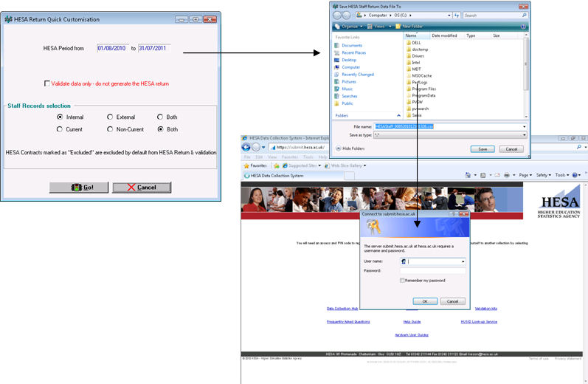The image size is (588, 384).
Task: Sort by Size column header
Action: [505, 35]
